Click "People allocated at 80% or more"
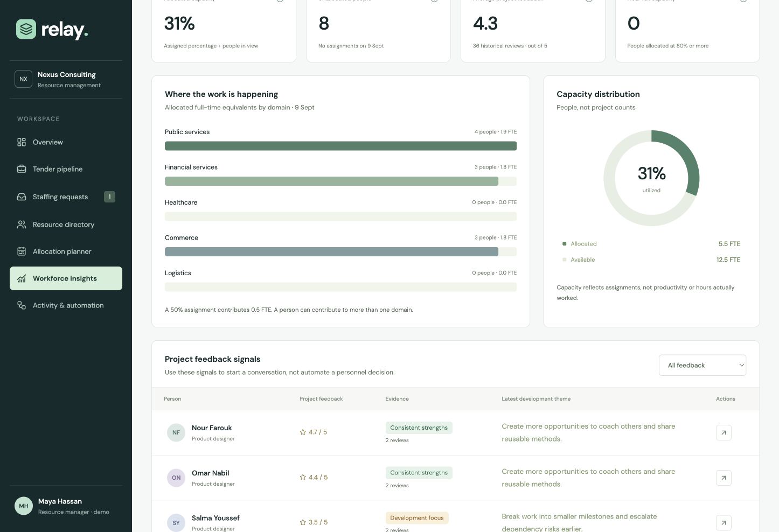Image resolution: width=779 pixels, height=532 pixels. (668, 46)
